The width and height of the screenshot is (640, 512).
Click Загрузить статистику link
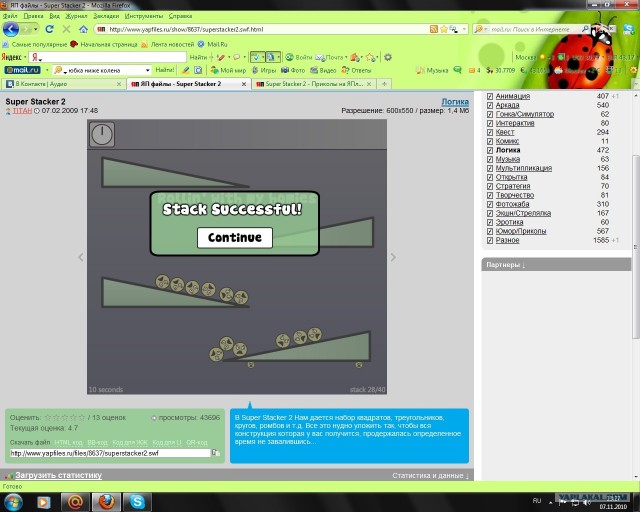coord(58,475)
